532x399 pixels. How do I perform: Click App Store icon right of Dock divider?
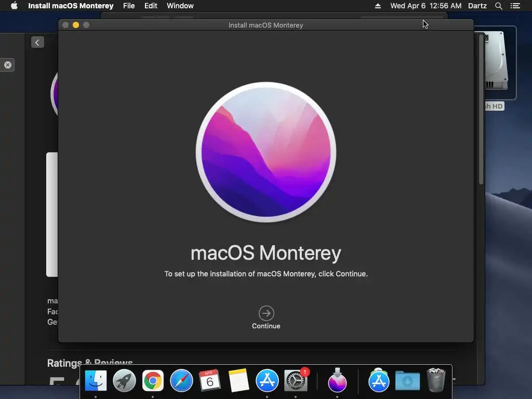pos(379,381)
